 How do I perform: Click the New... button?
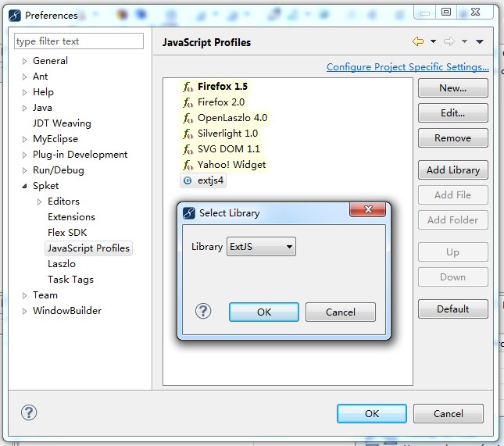tap(453, 88)
